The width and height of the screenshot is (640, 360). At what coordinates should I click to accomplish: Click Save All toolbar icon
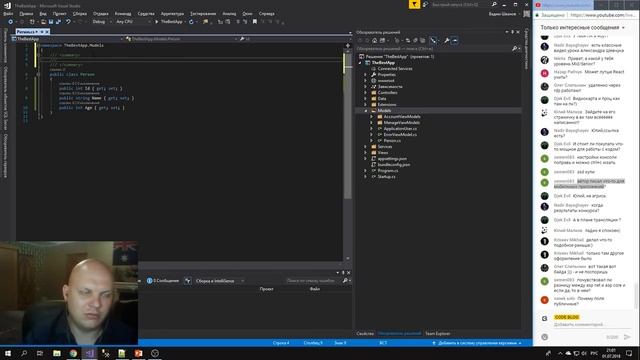[x=58, y=22]
